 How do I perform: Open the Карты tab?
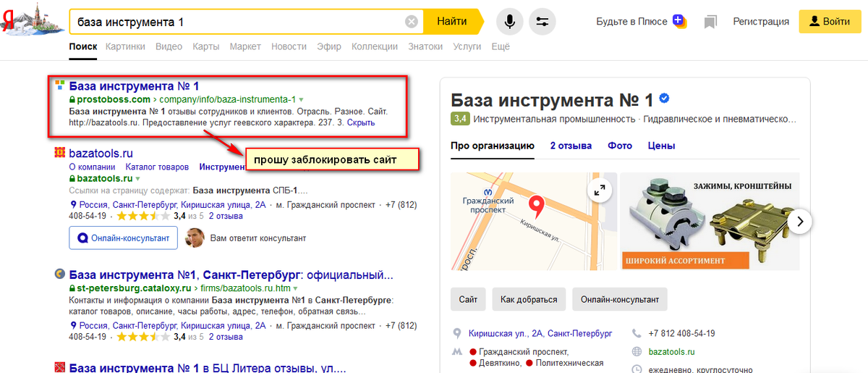[x=206, y=46]
